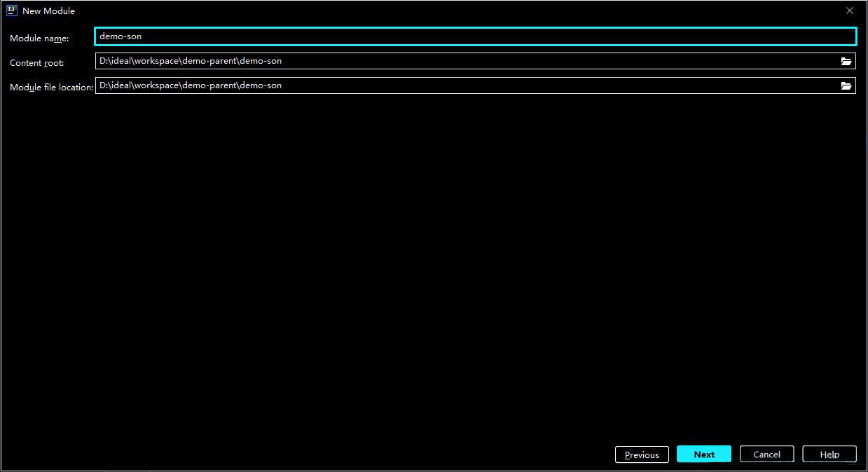
Task: Click "D:\ideal" drive segment in Content root path
Action: click(x=115, y=61)
